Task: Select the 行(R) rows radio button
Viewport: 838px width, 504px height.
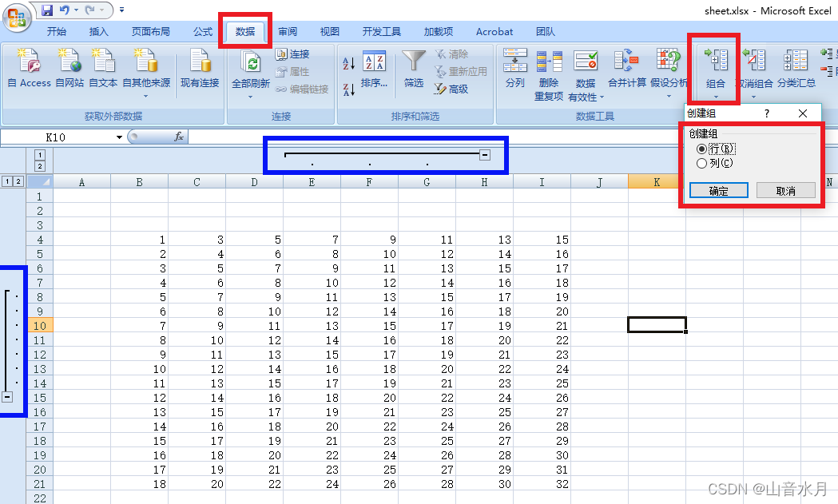Action: pos(701,149)
